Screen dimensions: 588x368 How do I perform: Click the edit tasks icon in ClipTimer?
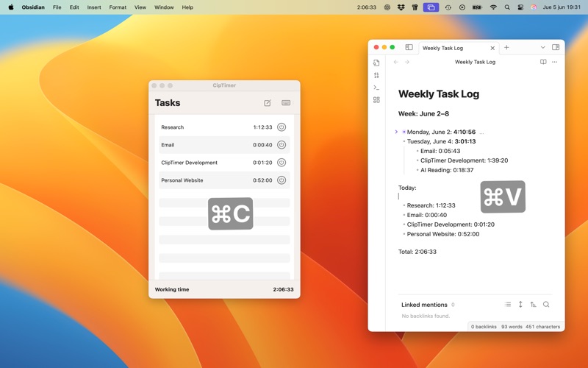(268, 103)
